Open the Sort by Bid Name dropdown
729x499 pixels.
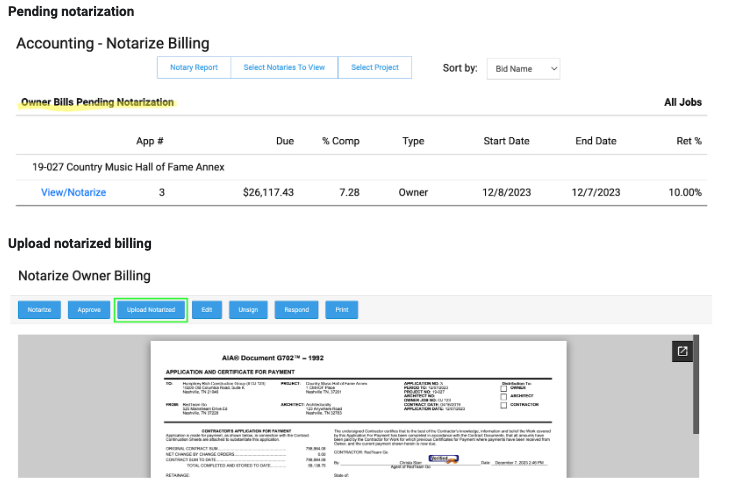pyautogui.click(x=523, y=68)
